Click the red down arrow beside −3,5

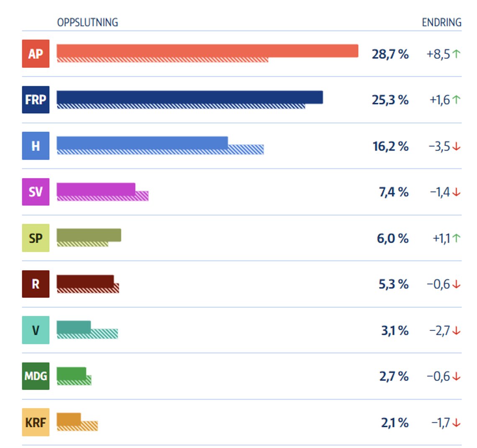click(456, 146)
